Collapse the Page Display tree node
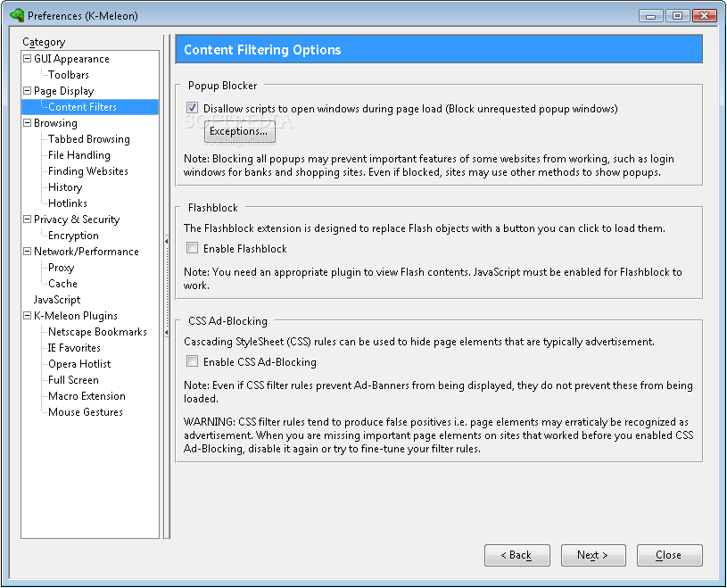The height and width of the screenshot is (588, 727). pyautogui.click(x=28, y=90)
